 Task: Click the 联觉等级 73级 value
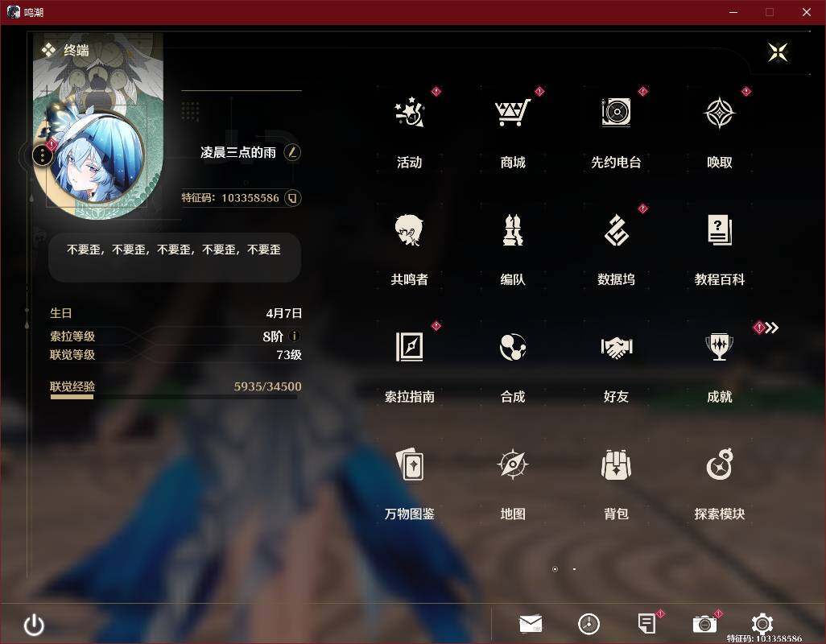[289, 355]
